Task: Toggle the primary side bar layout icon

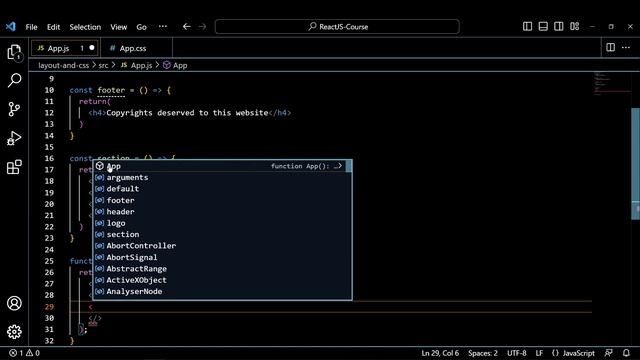Action: pos(527,27)
